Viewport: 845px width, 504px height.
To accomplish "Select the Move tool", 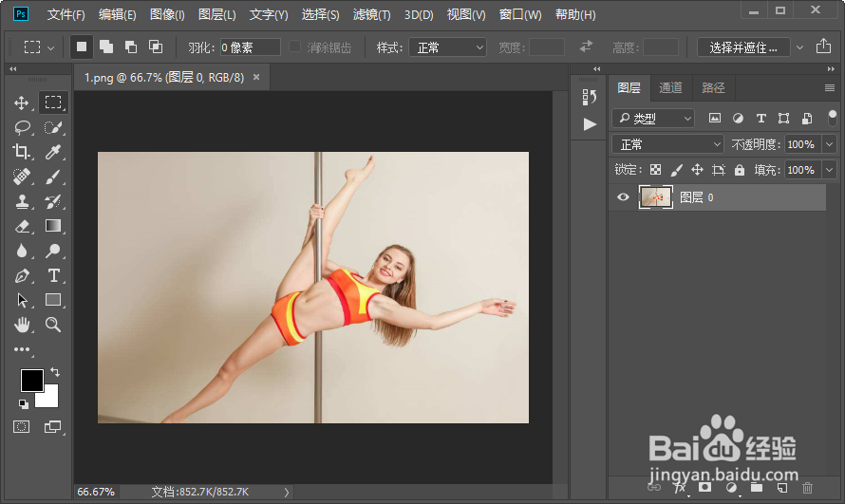I will (22, 103).
